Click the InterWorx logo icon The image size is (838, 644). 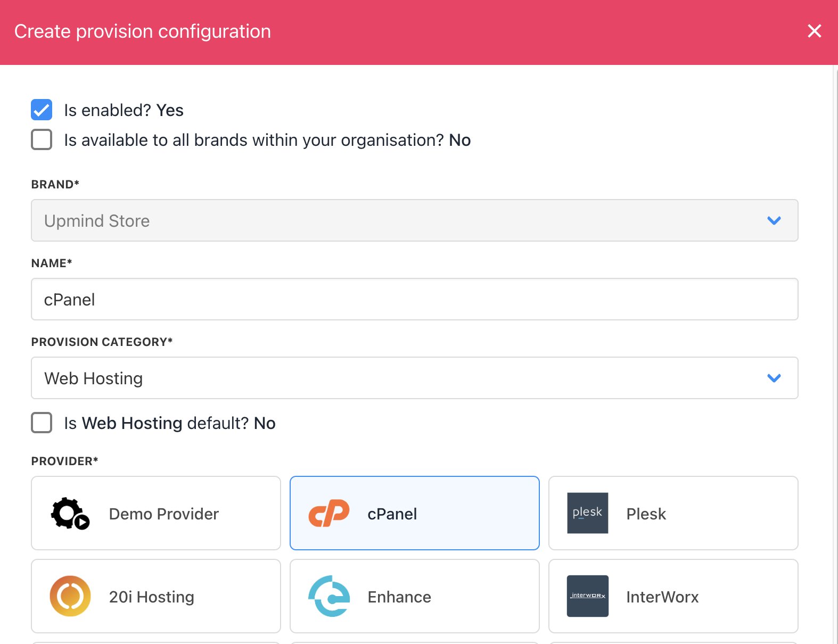pos(587,596)
